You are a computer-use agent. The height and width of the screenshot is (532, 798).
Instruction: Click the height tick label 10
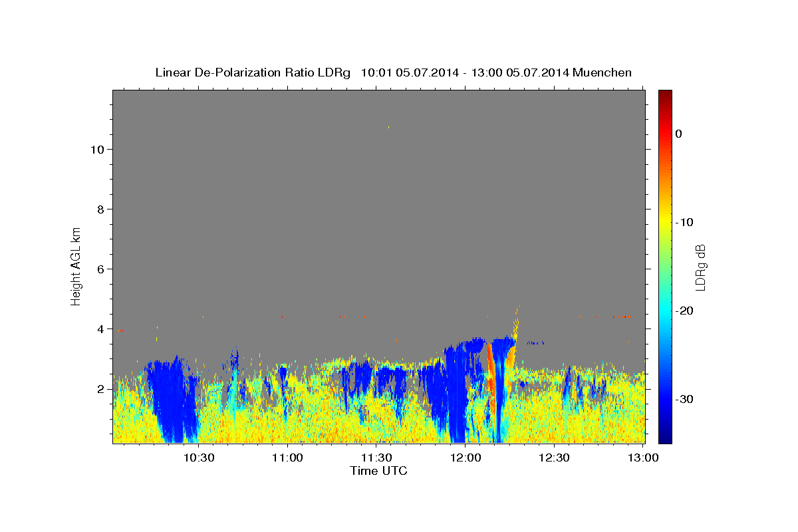coord(98,150)
